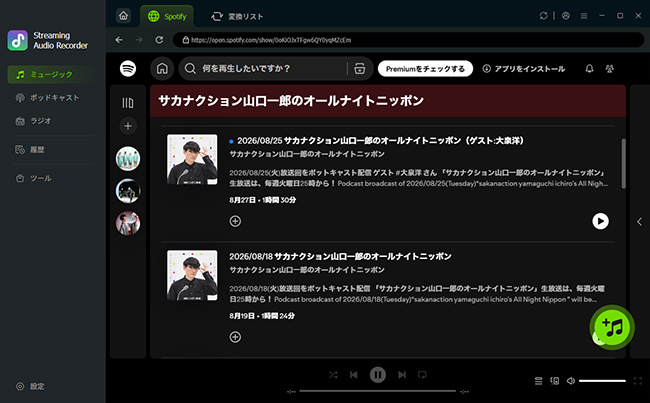The height and width of the screenshot is (403, 650).
Task: Go forward in the browser
Action: [x=139, y=40]
